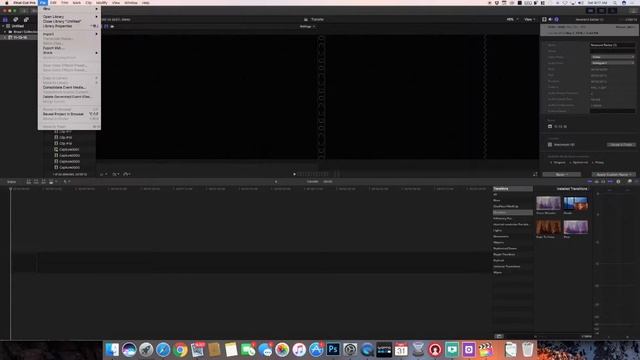The height and width of the screenshot is (360, 640).
Task: Launch Siri from the Dock
Action: click(129, 349)
